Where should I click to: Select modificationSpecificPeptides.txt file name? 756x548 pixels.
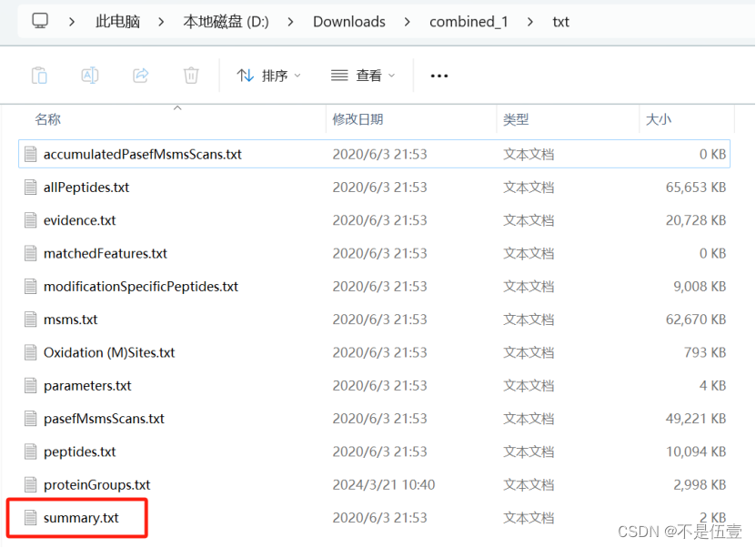pyautogui.click(x=141, y=287)
